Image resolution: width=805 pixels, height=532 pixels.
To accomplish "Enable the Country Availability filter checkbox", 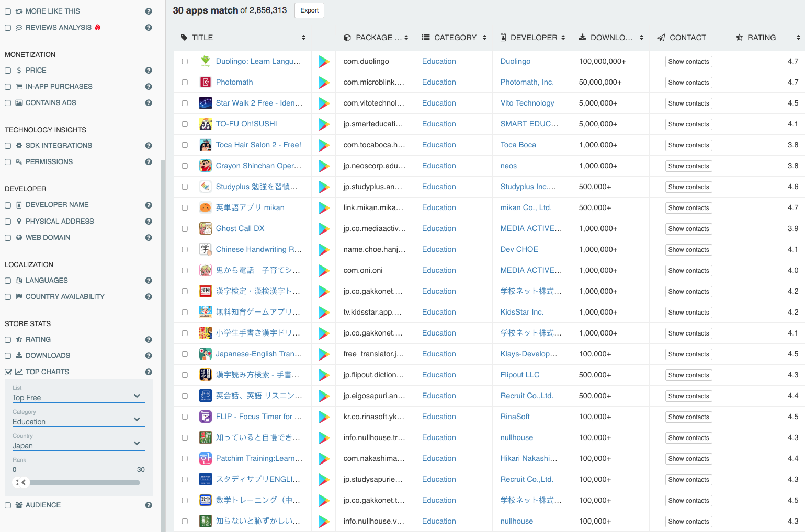I will coord(8,297).
